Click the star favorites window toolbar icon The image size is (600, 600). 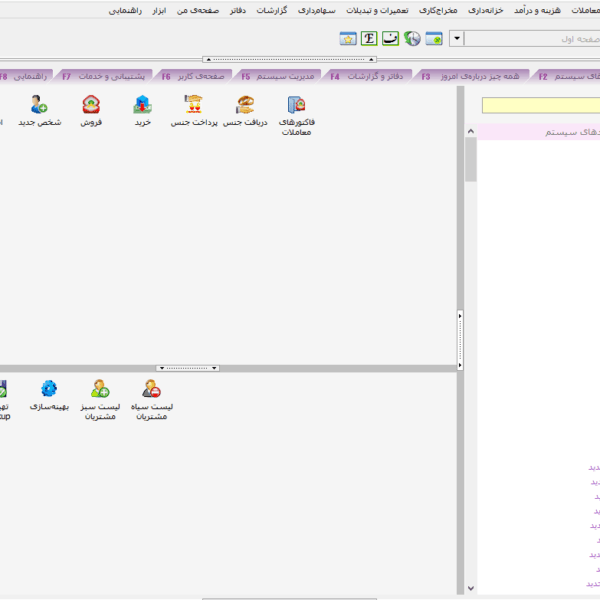(347, 39)
